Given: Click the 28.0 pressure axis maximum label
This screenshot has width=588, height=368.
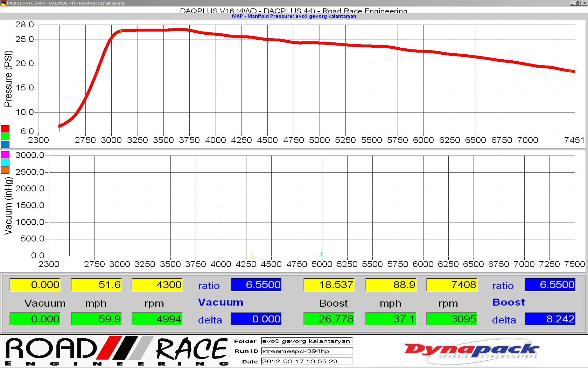Looking at the screenshot, I should click(x=24, y=25).
